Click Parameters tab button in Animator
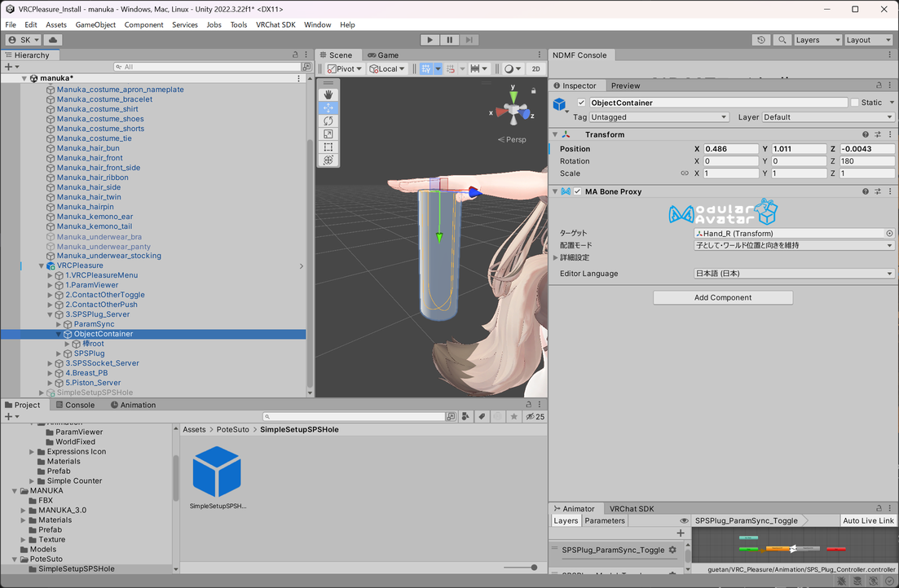 tap(604, 521)
